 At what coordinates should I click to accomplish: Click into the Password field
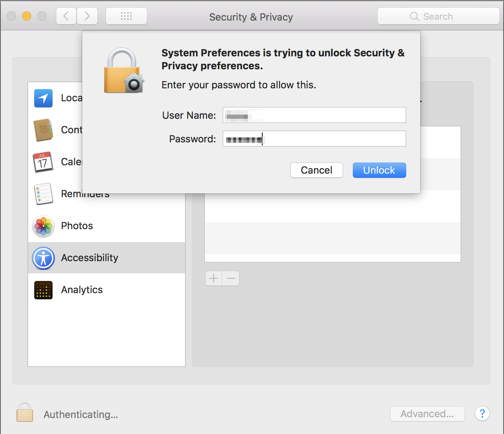click(x=314, y=139)
